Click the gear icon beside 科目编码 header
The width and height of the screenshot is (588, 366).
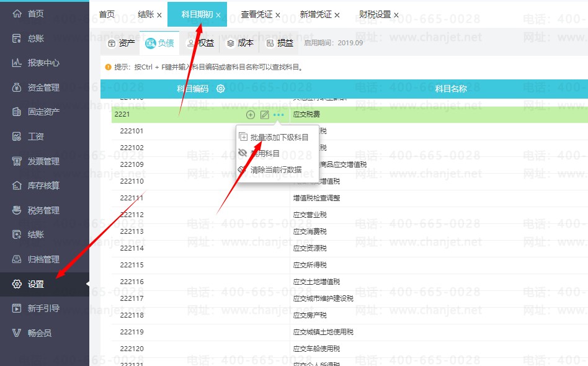pos(221,89)
